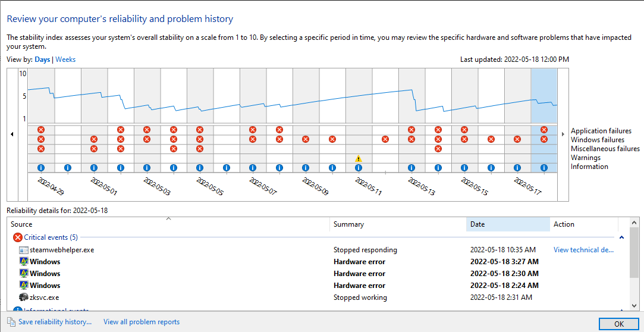Viewport: 644px width, 332px height.
Task: Click Windows failure icon for 2022-05-16
Action: (x=491, y=139)
